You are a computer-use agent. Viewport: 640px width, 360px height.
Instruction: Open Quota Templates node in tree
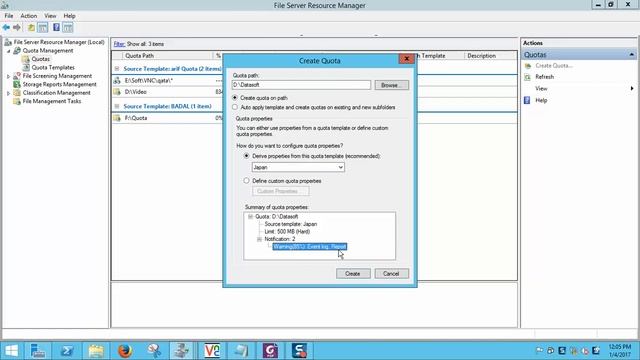pos(53,67)
